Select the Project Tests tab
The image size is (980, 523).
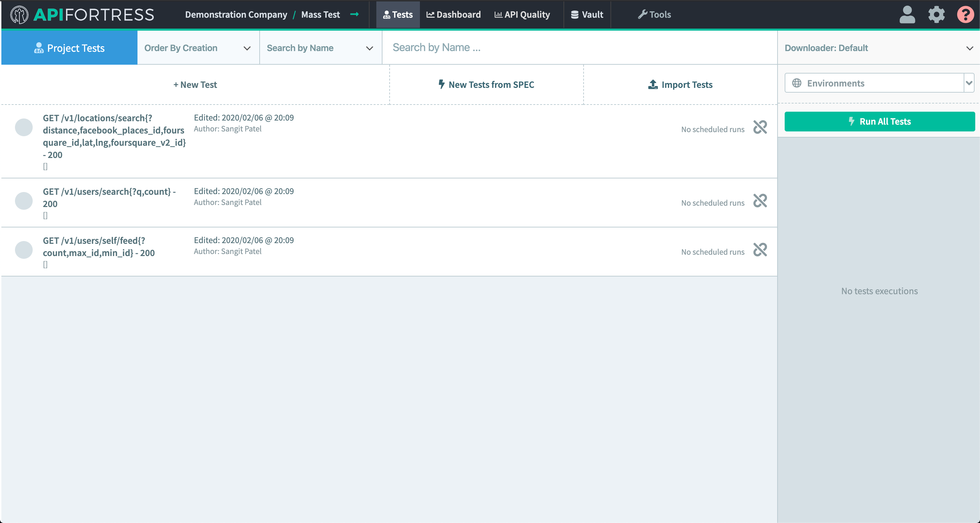[x=69, y=47]
